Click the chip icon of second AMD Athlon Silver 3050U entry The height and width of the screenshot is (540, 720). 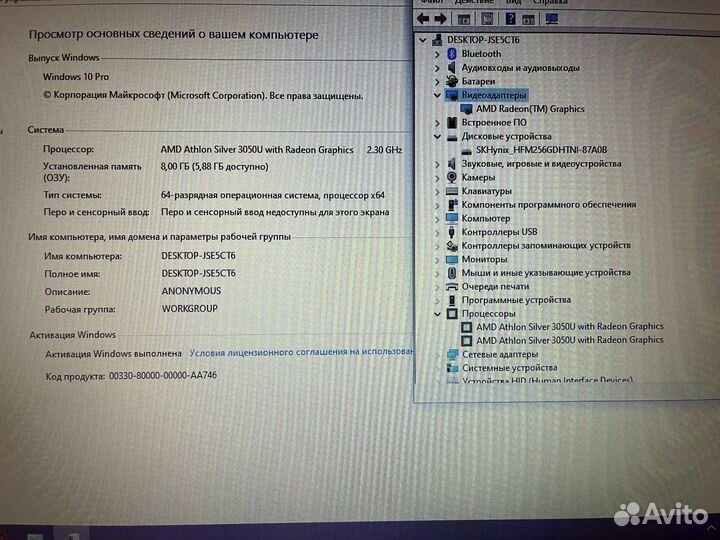point(467,341)
